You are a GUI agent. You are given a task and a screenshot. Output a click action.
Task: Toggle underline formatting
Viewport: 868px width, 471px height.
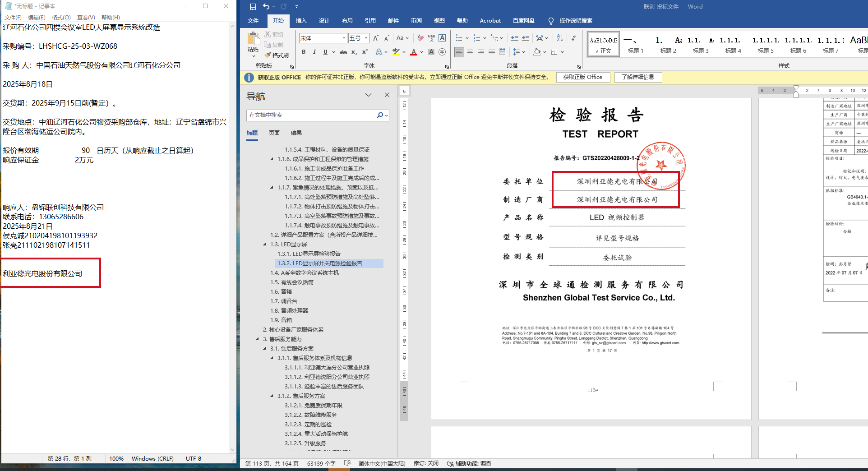point(325,52)
